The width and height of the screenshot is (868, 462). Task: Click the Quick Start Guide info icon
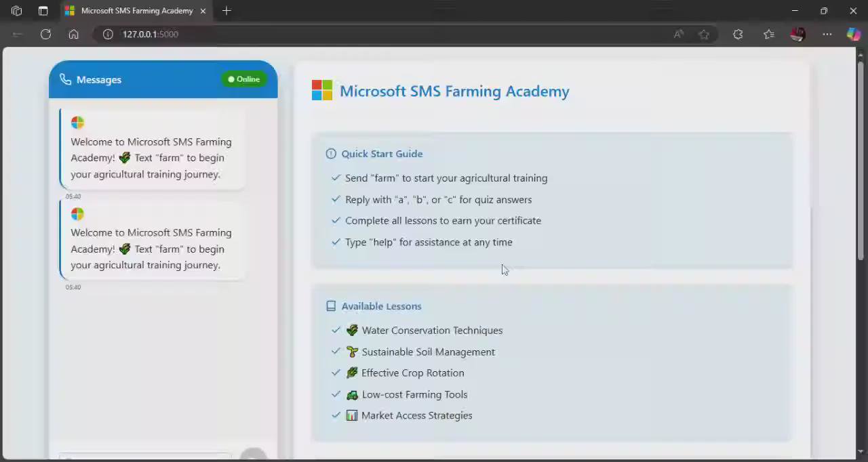(x=331, y=154)
